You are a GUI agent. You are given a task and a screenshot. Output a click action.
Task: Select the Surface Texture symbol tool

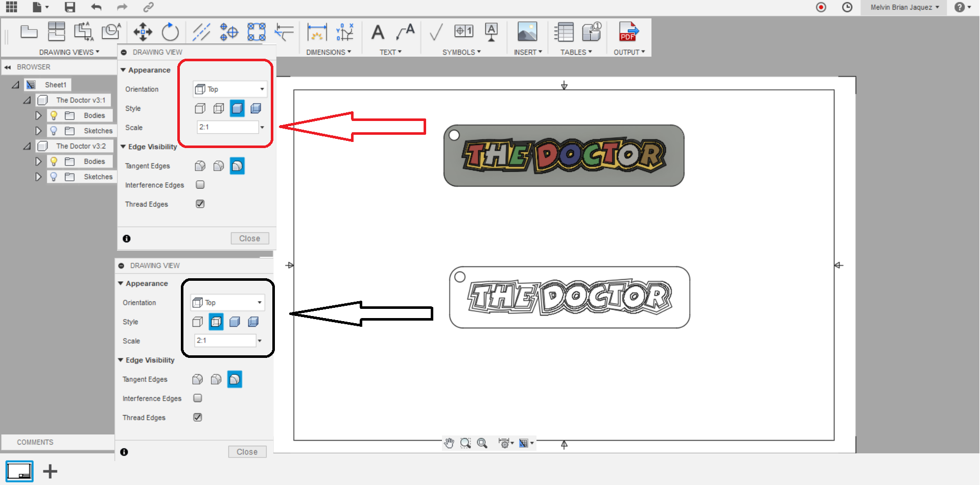point(435,32)
